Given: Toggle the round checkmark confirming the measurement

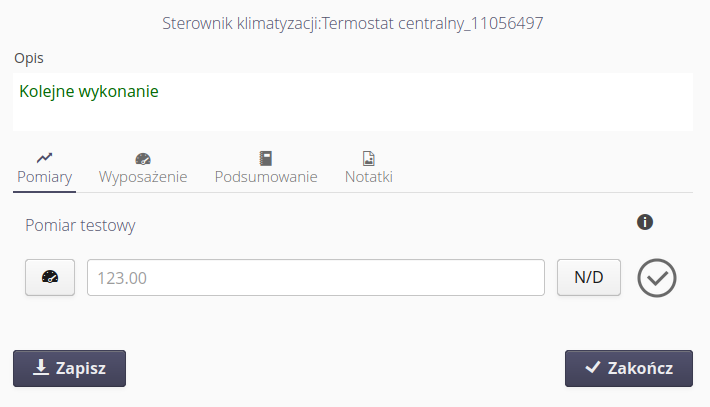Looking at the screenshot, I should [657, 278].
